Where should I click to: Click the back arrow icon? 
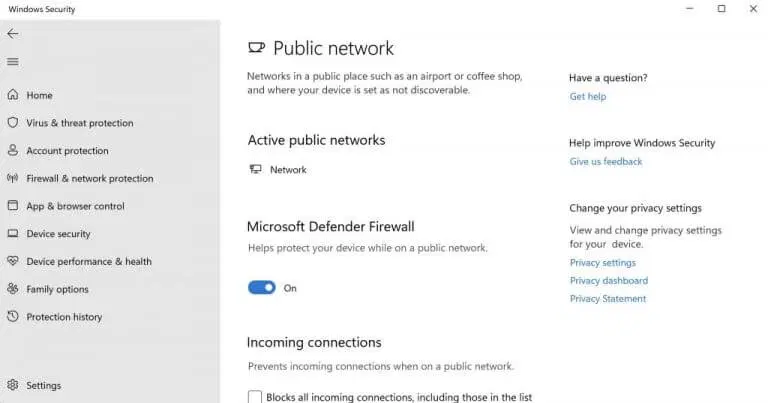(13, 33)
